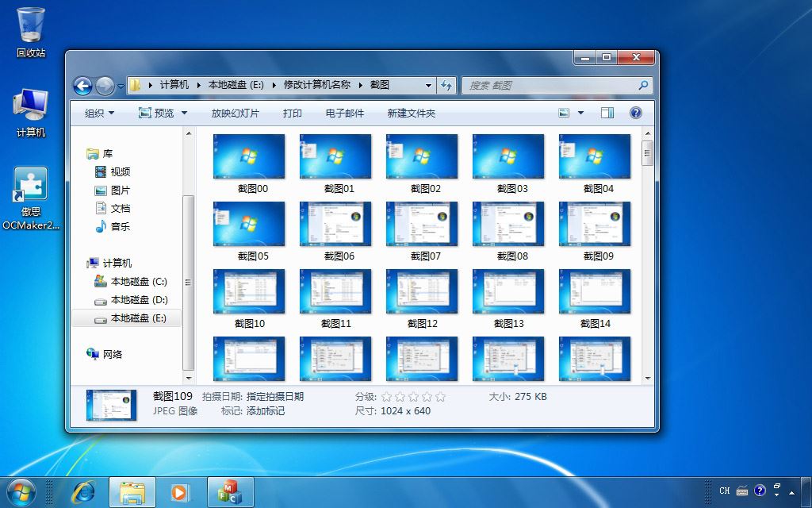Open the 预览 dropdown arrow
812x508 pixels.
[x=184, y=113]
